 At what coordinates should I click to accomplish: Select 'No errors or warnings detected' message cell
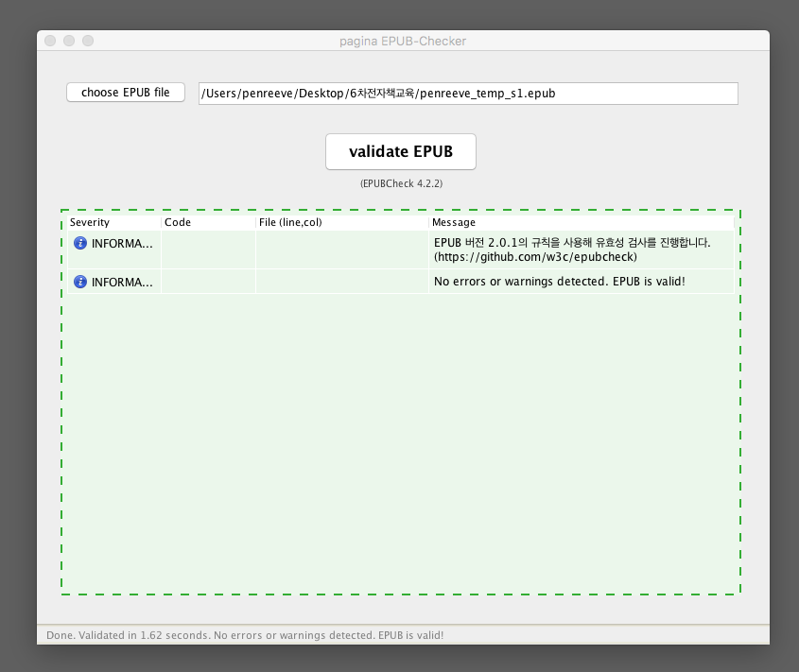[x=582, y=282]
